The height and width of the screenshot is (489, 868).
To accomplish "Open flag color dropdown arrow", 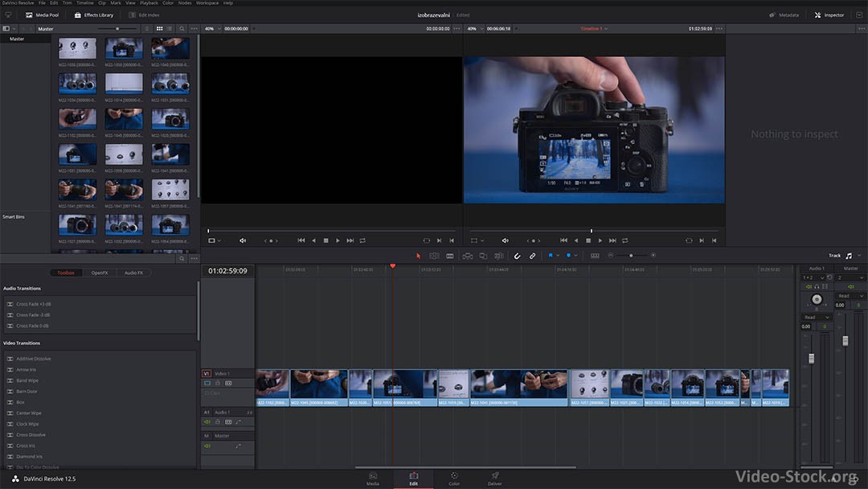I will click(x=558, y=255).
